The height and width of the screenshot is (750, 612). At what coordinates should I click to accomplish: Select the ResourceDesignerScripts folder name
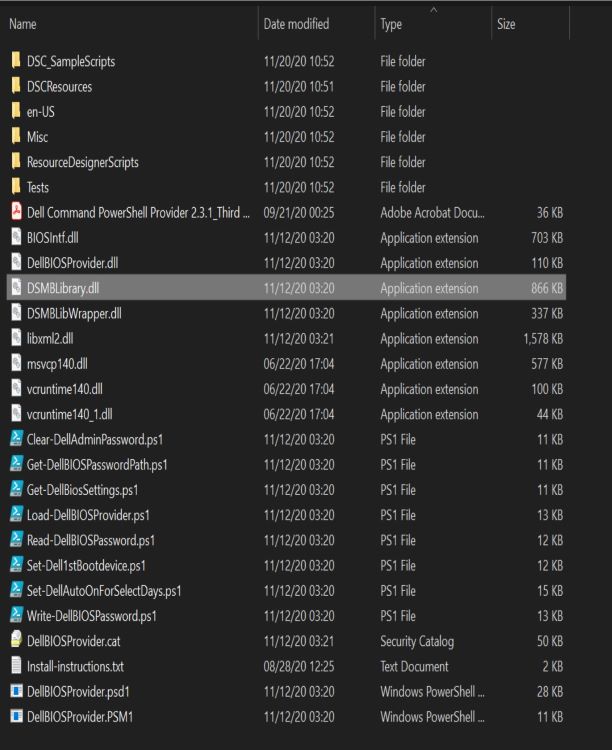[x=83, y=162]
